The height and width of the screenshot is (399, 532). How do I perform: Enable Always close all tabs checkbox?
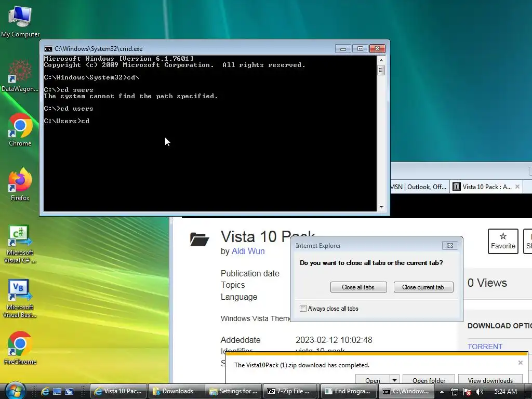coord(303,309)
